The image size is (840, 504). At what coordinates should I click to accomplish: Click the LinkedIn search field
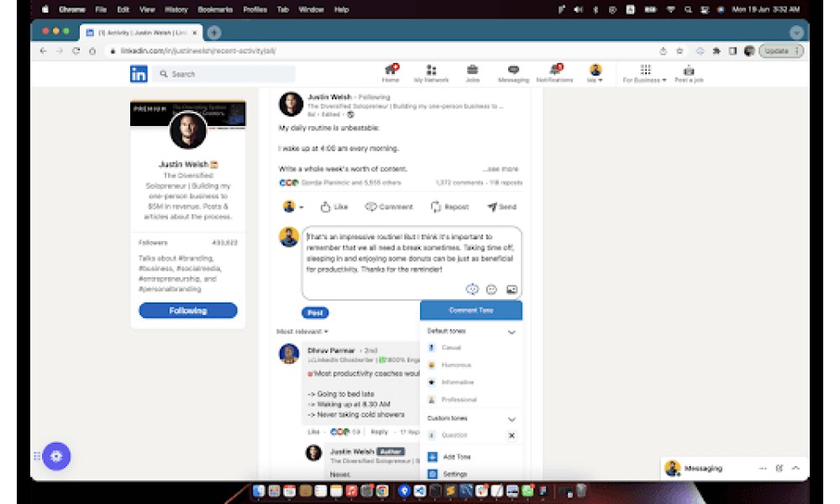point(224,74)
